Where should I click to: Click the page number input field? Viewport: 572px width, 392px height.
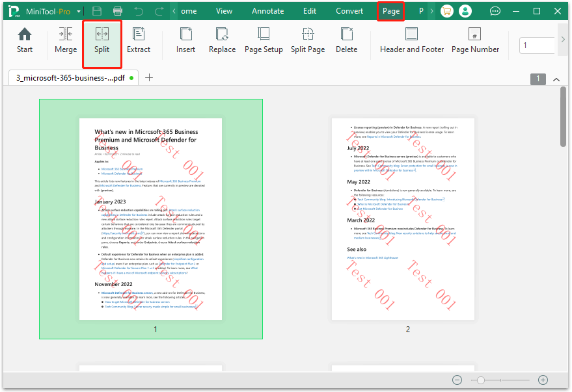(x=537, y=46)
